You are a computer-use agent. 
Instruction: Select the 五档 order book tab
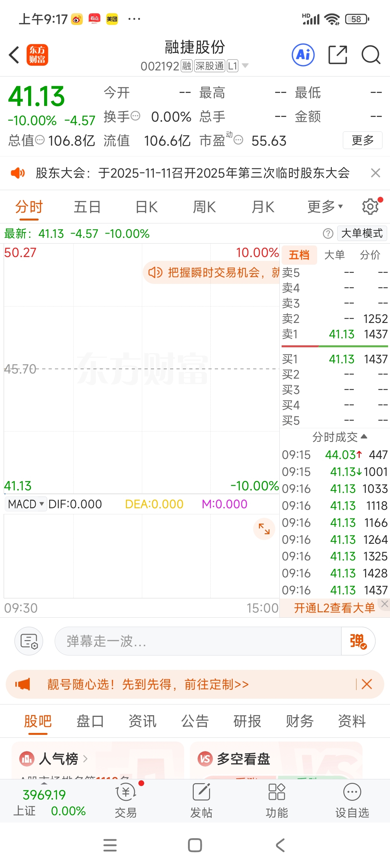(x=299, y=255)
